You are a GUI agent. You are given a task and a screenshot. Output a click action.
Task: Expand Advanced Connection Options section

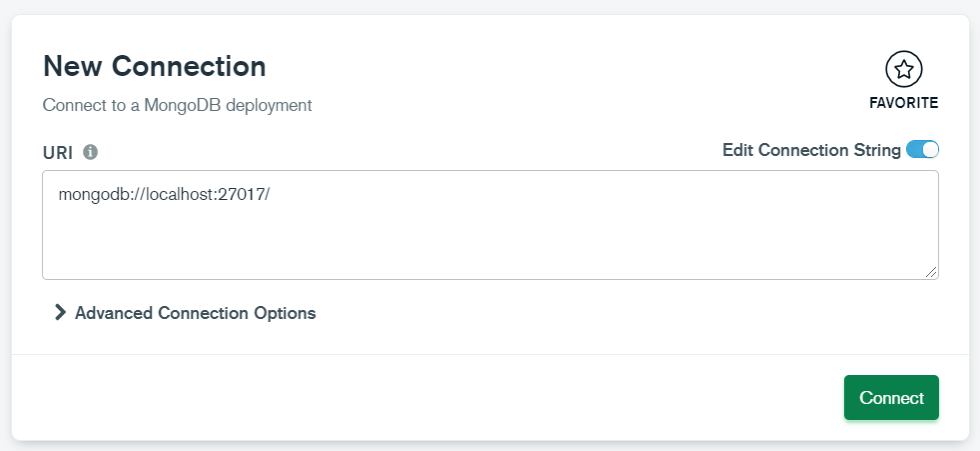[x=185, y=313]
